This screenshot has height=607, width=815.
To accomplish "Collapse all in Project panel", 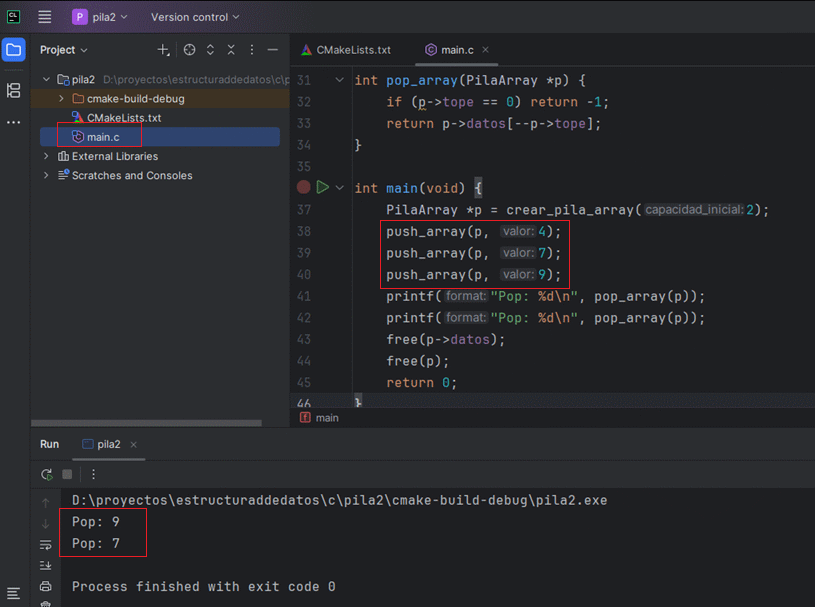I will click(x=231, y=50).
